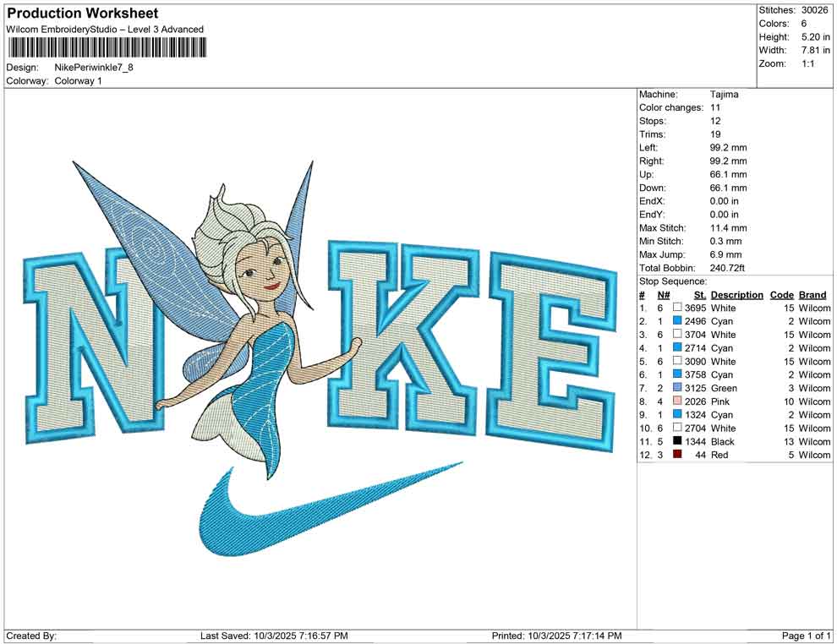Click the red color swatch in stop 12
This screenshot has width=837, height=644.
(677, 455)
